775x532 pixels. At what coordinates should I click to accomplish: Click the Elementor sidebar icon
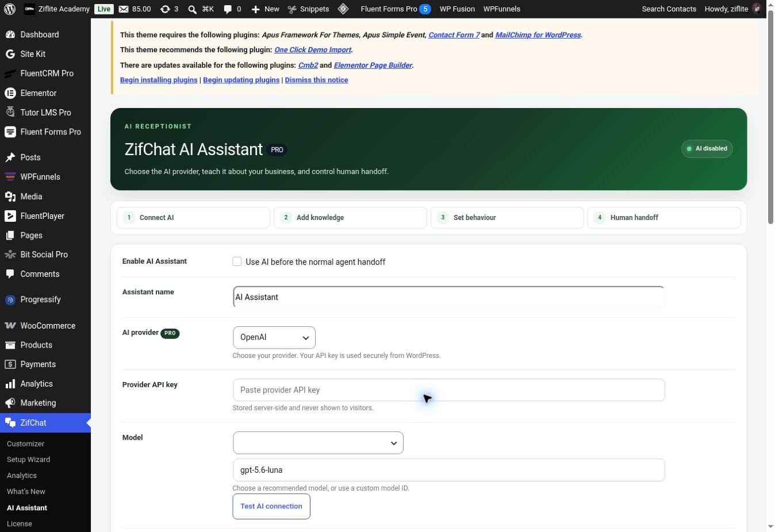[10, 93]
